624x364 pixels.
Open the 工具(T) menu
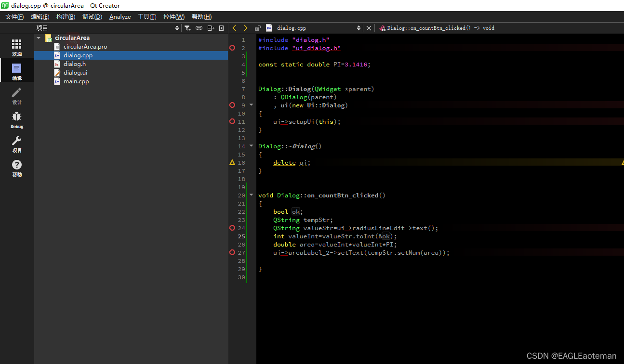[147, 17]
